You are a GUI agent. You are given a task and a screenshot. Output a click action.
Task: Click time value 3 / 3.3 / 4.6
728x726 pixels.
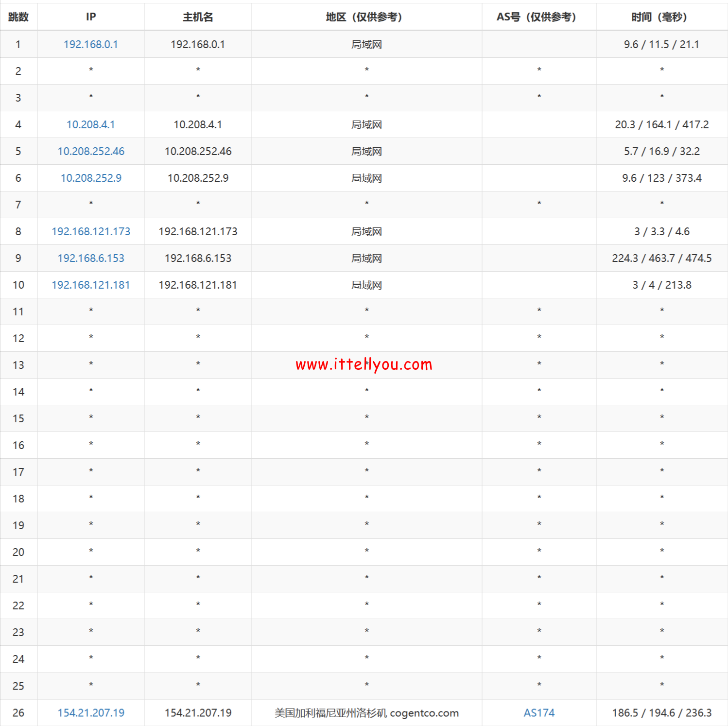(x=662, y=231)
